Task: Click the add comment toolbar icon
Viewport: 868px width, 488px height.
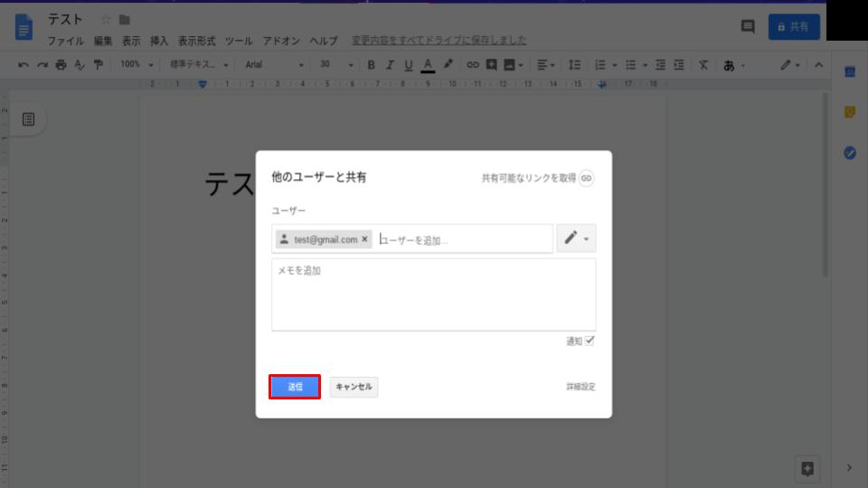Action: [491, 65]
